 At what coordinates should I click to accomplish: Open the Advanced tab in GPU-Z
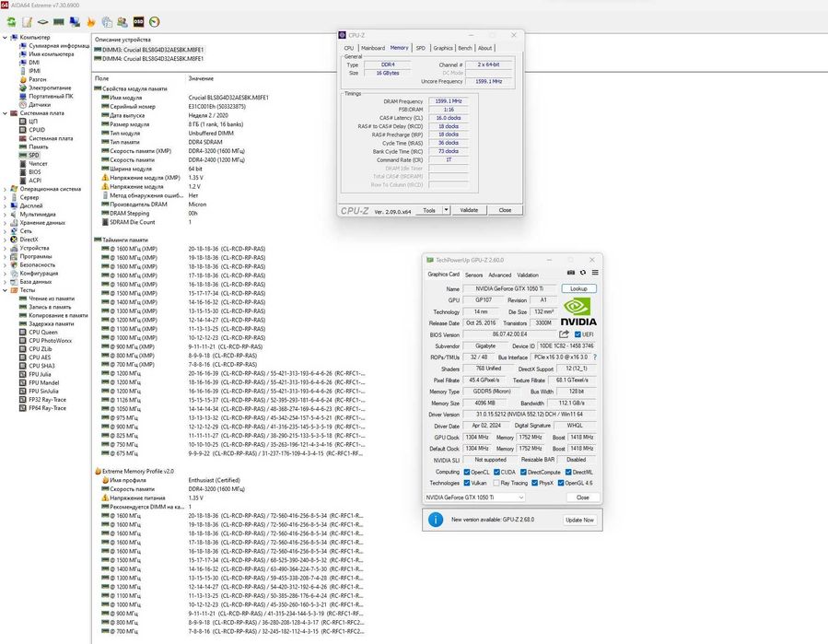(x=499, y=275)
